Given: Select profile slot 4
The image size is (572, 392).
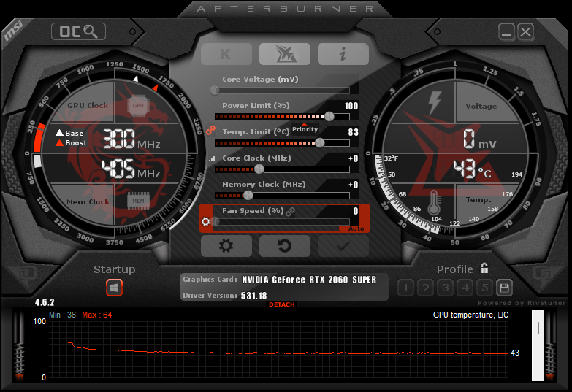Looking at the screenshot, I should [x=465, y=288].
